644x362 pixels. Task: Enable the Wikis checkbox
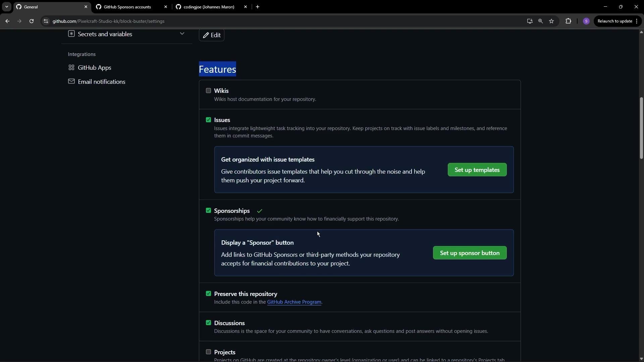(208, 90)
